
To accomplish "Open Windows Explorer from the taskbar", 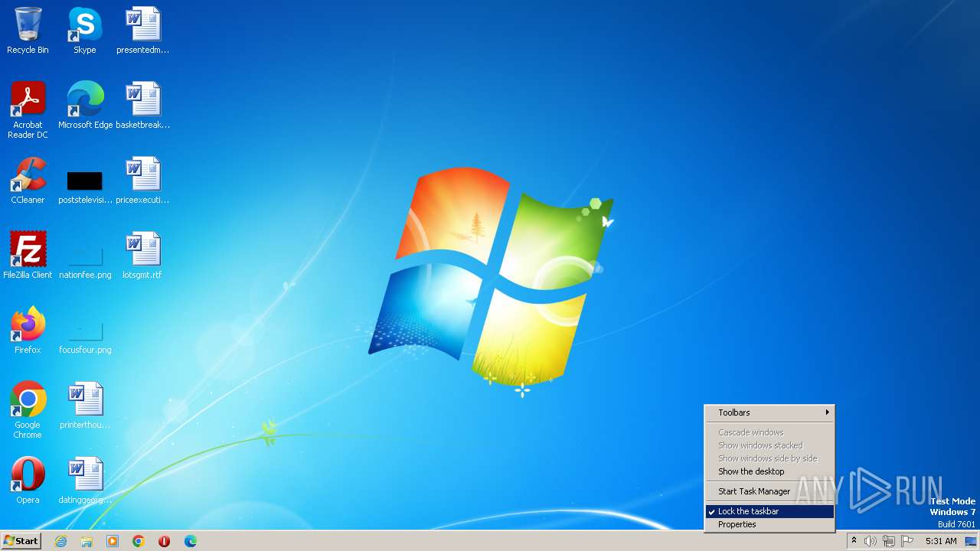I will coord(87,541).
